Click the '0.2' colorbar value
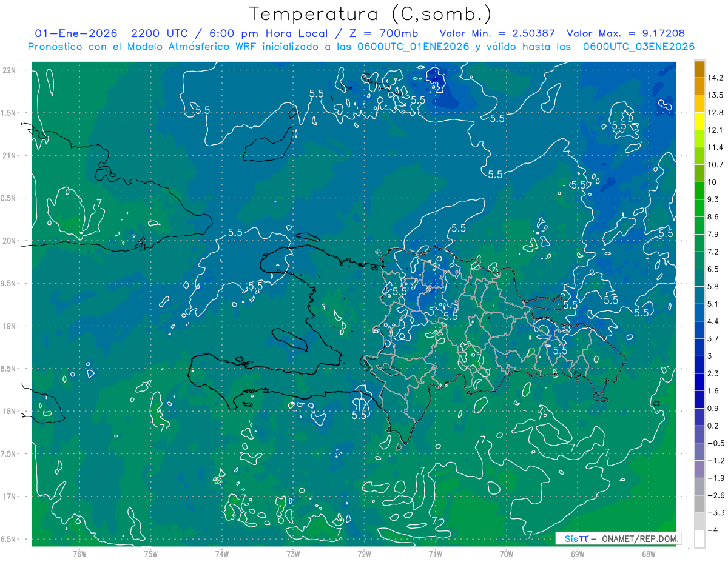This screenshot has width=728, height=562. point(714,426)
